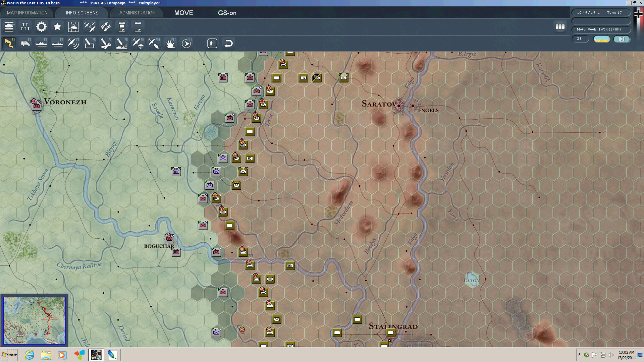
Task: Select the unit counter at Voronezh
Action: 36,105
